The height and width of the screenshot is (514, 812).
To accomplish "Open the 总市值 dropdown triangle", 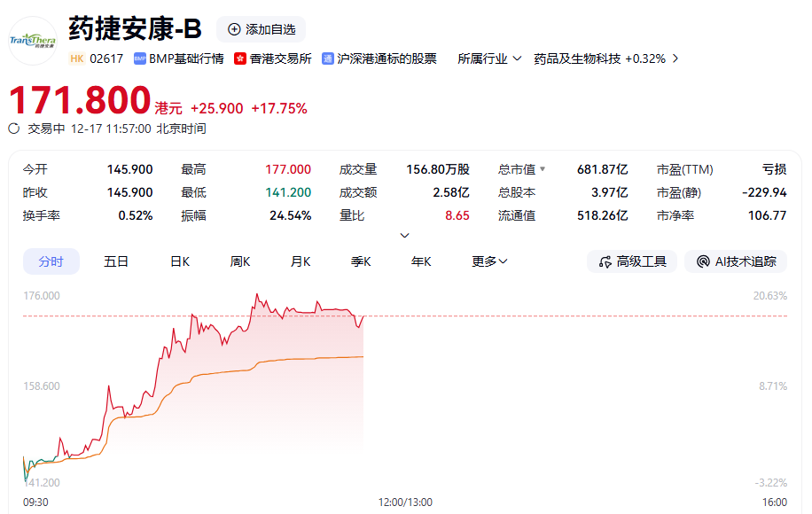I will [x=543, y=169].
